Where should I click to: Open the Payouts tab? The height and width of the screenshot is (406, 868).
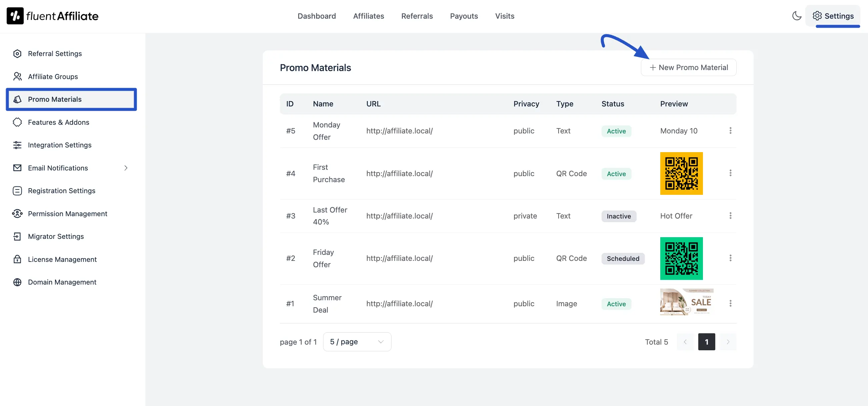coord(464,16)
